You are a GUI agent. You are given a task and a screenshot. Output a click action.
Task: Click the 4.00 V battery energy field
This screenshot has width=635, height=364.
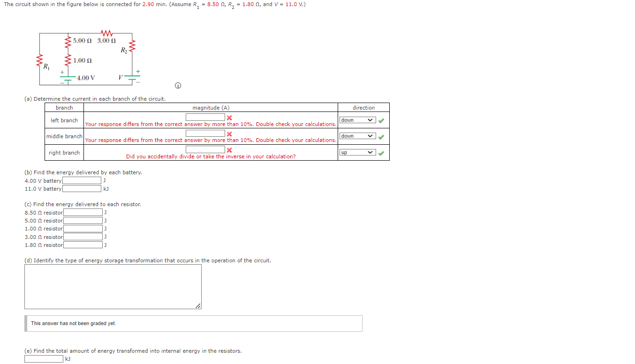(82, 180)
